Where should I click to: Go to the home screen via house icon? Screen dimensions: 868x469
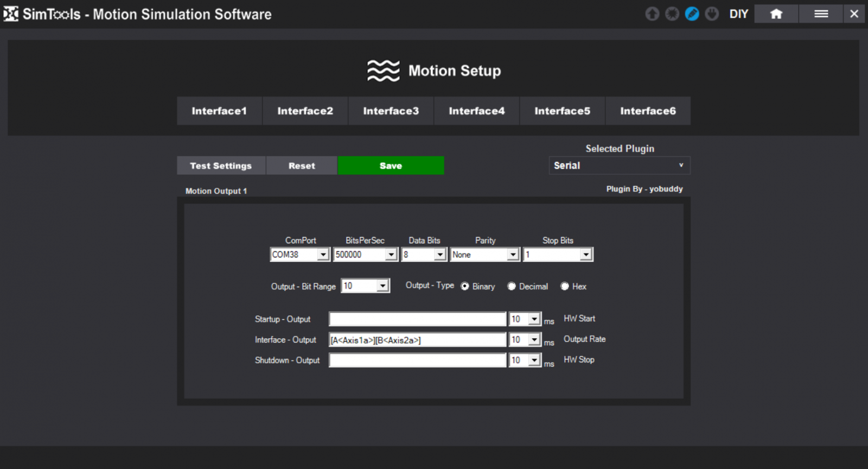click(x=776, y=14)
